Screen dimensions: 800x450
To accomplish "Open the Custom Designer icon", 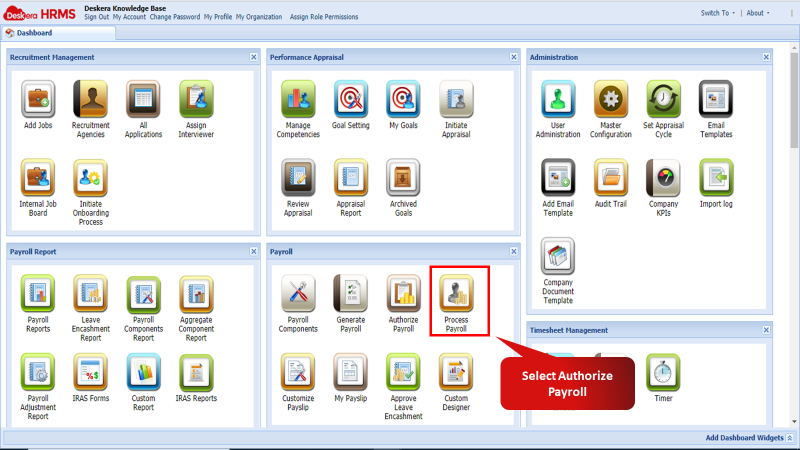I will click(456, 372).
